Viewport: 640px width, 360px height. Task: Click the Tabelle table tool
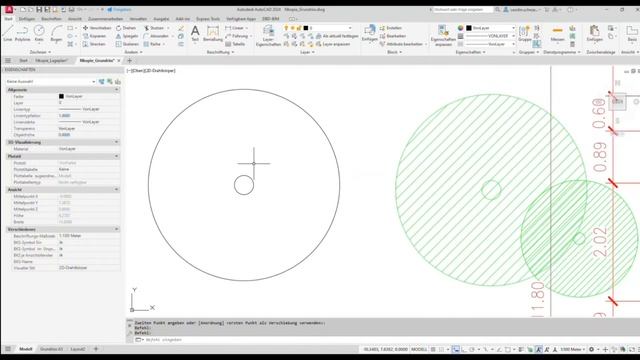236,44
